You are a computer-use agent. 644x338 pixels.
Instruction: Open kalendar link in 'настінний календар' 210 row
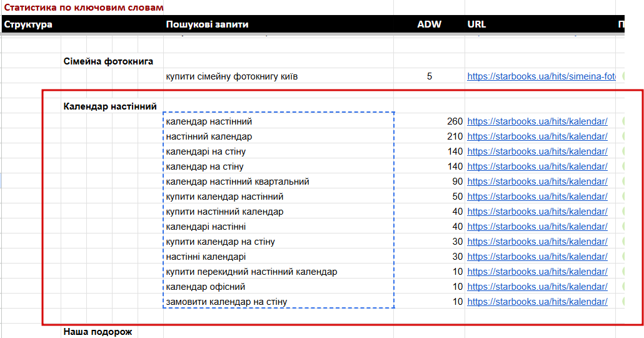click(537, 136)
